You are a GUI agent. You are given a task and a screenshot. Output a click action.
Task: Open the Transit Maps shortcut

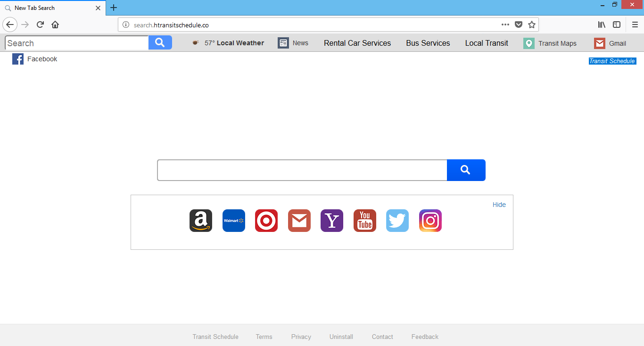point(550,43)
